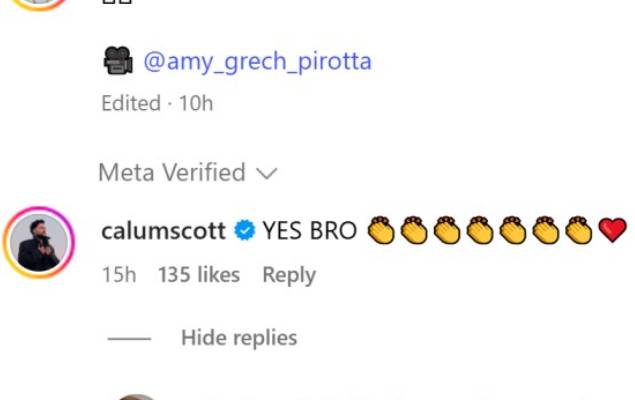
Task: Click the movie camera emoji
Action: [x=118, y=62]
